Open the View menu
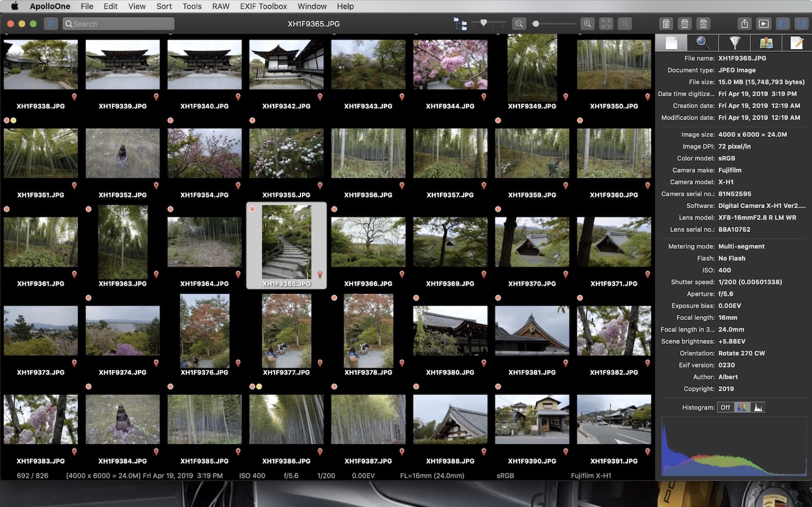 pyautogui.click(x=137, y=6)
